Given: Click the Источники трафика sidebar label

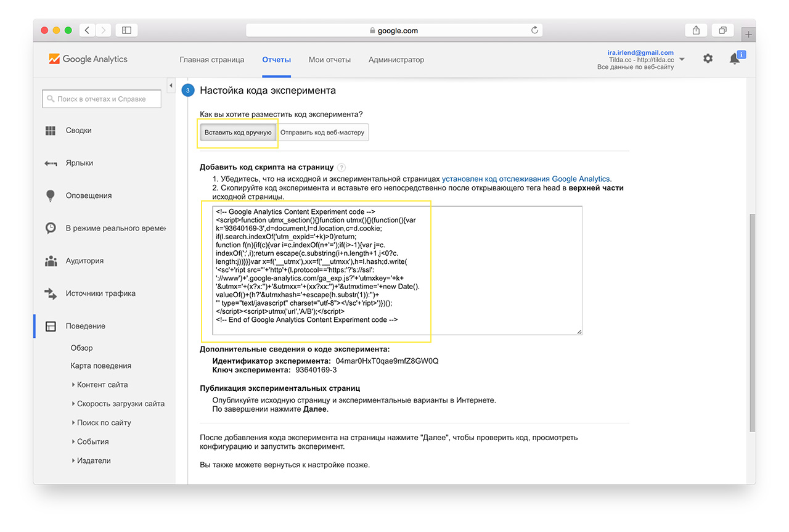Looking at the screenshot, I should pos(100,293).
